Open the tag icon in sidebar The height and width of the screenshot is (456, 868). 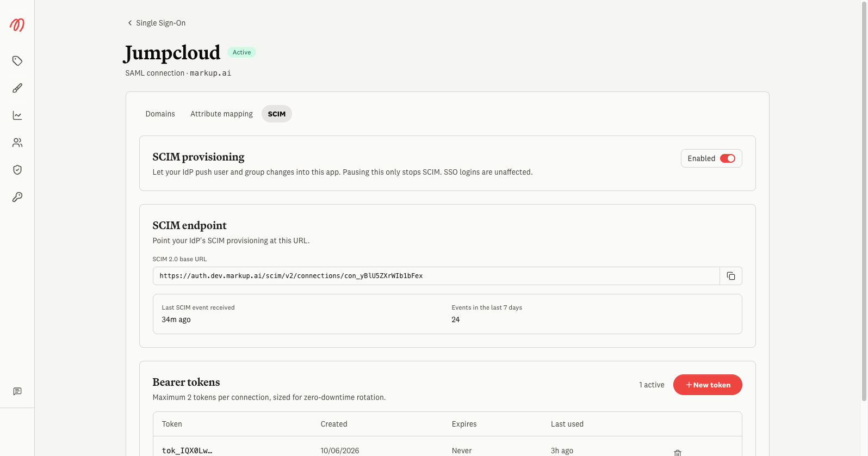tap(17, 61)
